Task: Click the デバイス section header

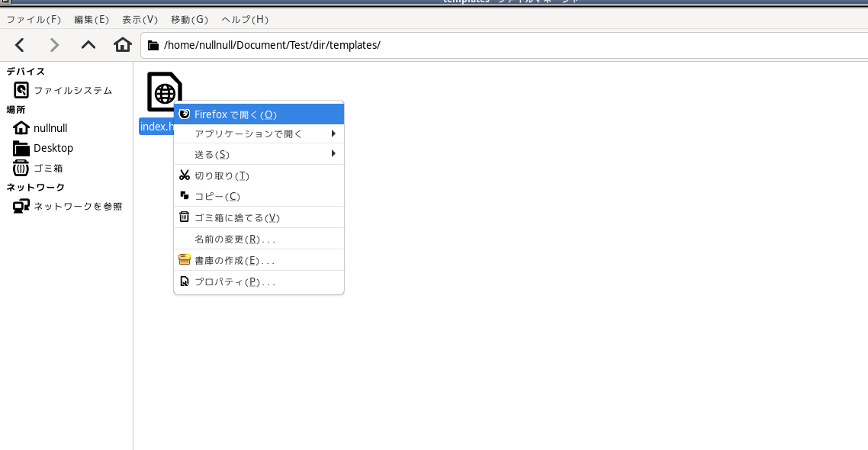Action: pyautogui.click(x=25, y=71)
